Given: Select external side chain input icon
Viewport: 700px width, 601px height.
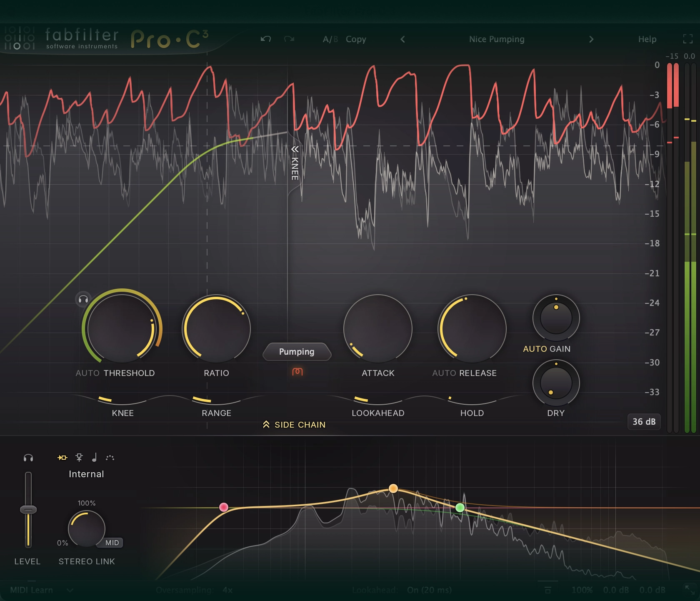Looking at the screenshot, I should pyautogui.click(x=79, y=458).
